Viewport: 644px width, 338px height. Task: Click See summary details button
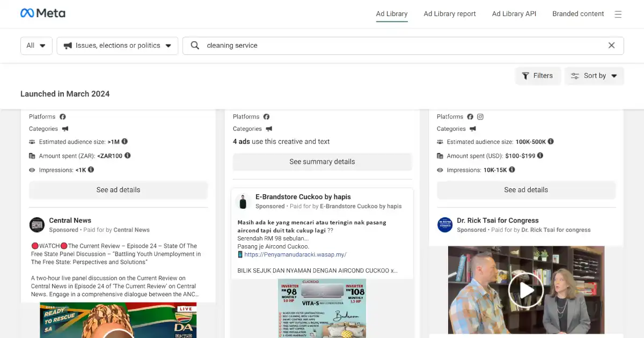[x=322, y=161]
